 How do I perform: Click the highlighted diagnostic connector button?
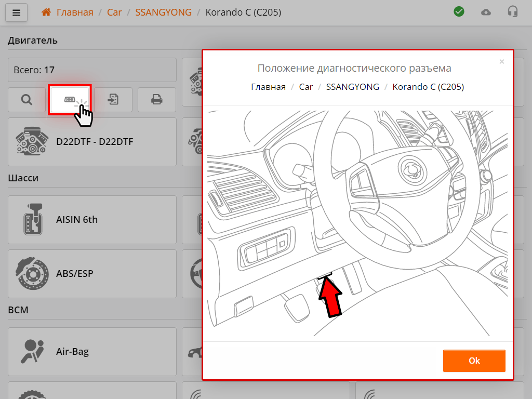[x=70, y=100]
